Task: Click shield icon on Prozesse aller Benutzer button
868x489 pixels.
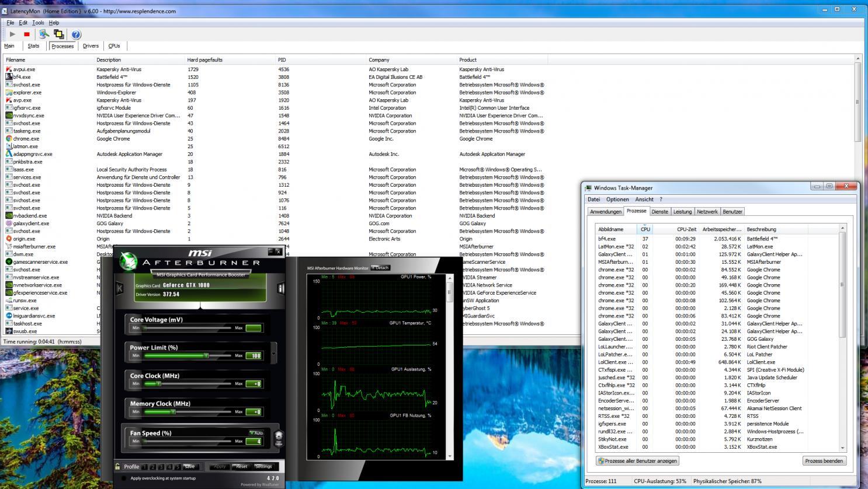Action: coord(601,461)
